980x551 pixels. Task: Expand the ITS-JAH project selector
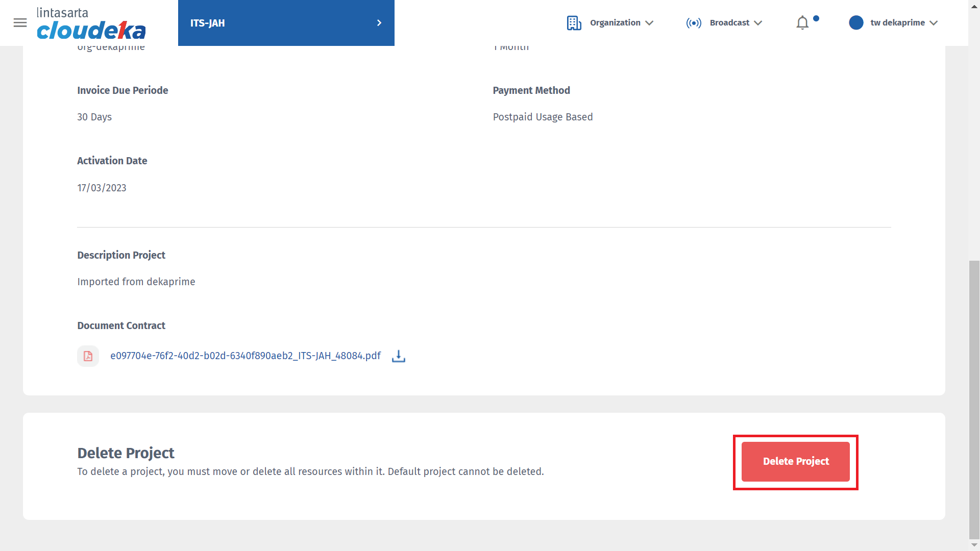286,23
